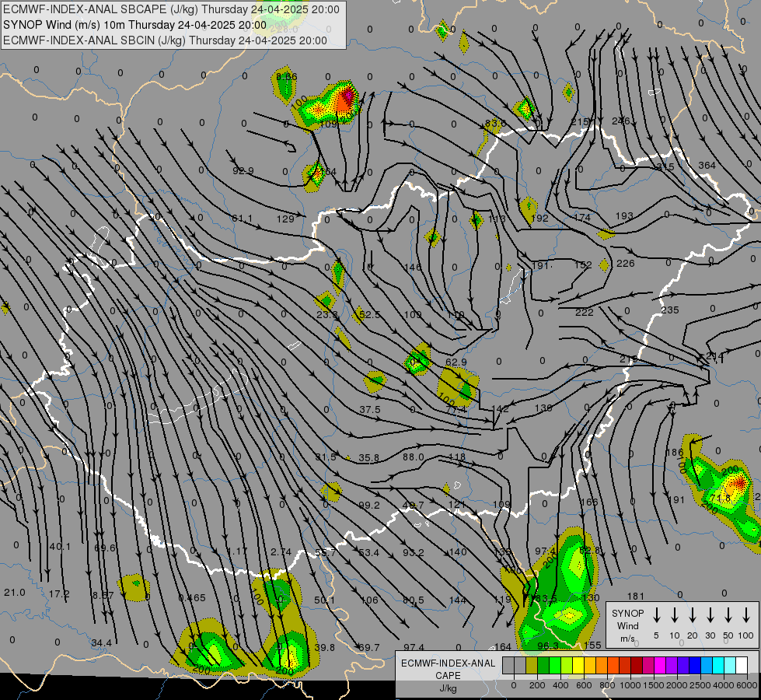
Task: Click the map value 71.8
Action: 721,499
